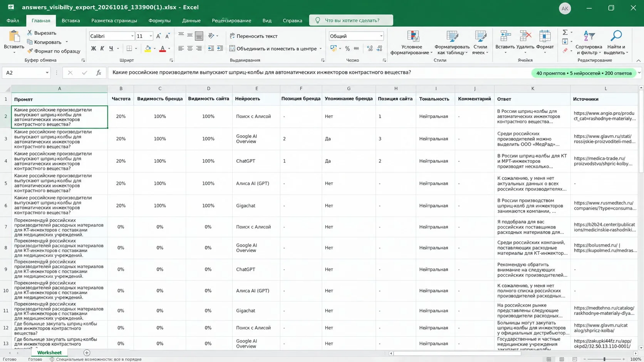Decrease font size icon
The width and height of the screenshot is (644, 362).
point(167,36)
